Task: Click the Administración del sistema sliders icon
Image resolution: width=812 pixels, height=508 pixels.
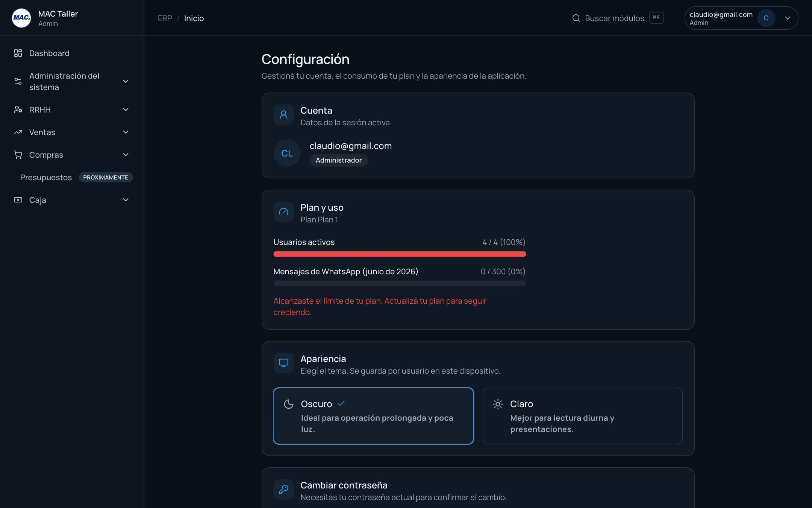Action: click(x=18, y=81)
